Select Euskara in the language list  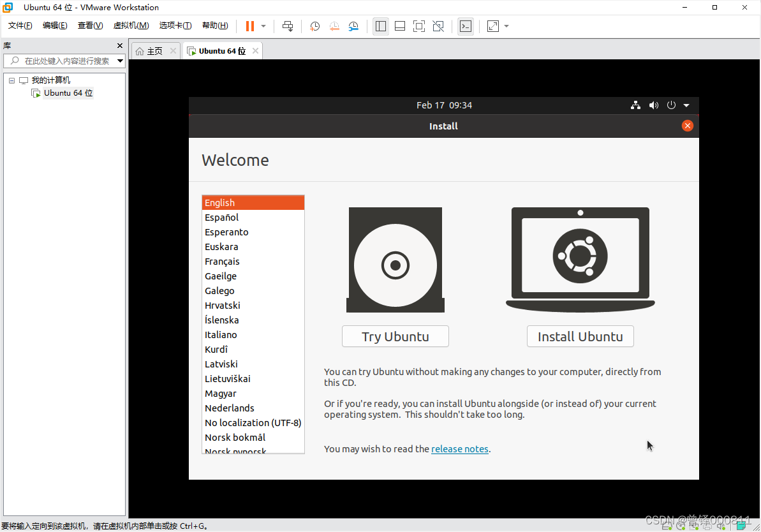coord(253,247)
